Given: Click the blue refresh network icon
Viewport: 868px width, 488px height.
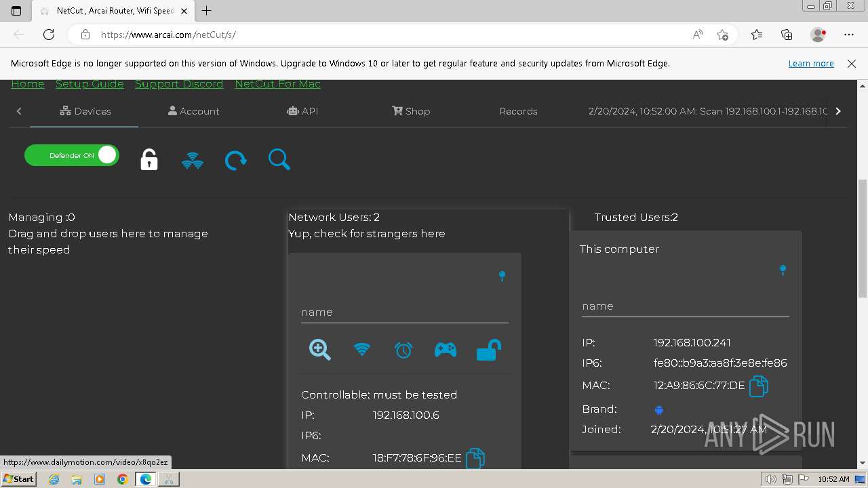Looking at the screenshot, I should (235, 160).
